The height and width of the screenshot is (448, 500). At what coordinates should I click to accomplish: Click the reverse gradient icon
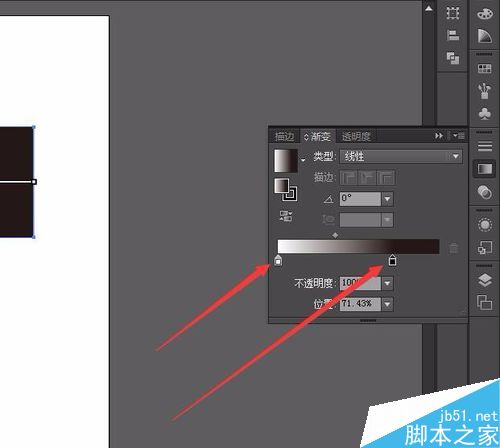coord(286,216)
